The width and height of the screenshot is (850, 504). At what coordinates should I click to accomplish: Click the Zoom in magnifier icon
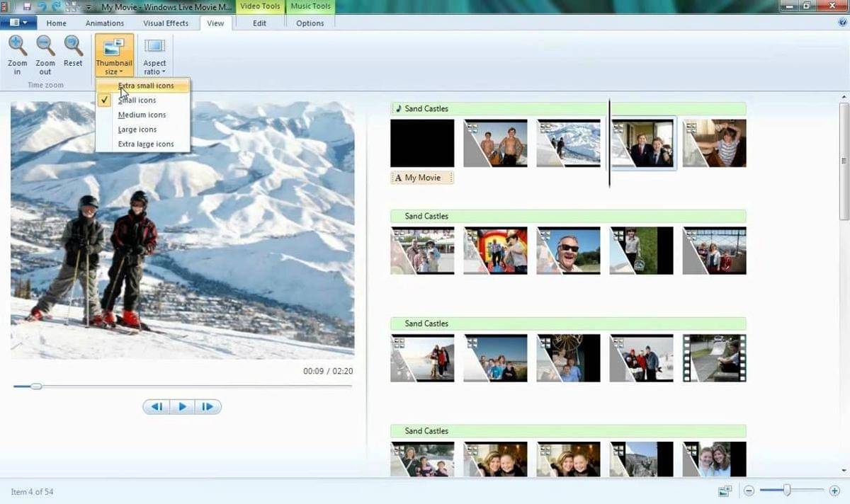[x=18, y=48]
